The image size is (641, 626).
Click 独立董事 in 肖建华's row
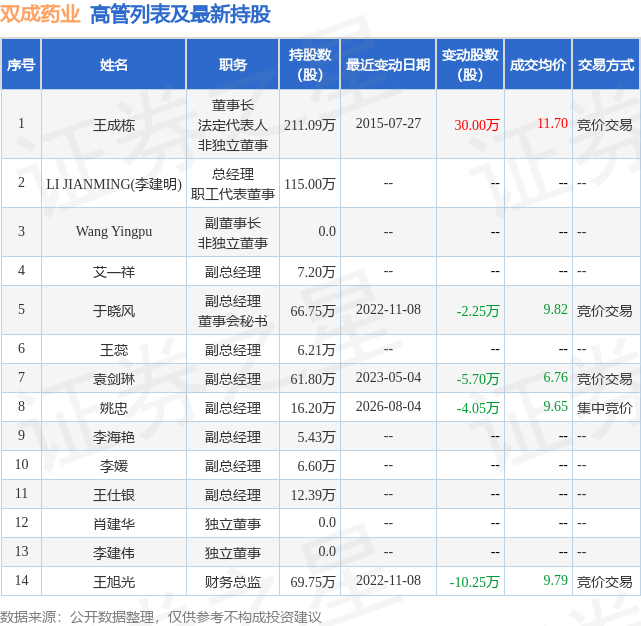(x=233, y=524)
